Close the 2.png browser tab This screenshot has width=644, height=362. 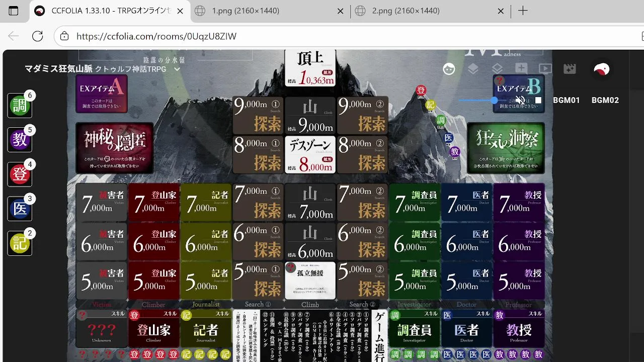tap(501, 11)
